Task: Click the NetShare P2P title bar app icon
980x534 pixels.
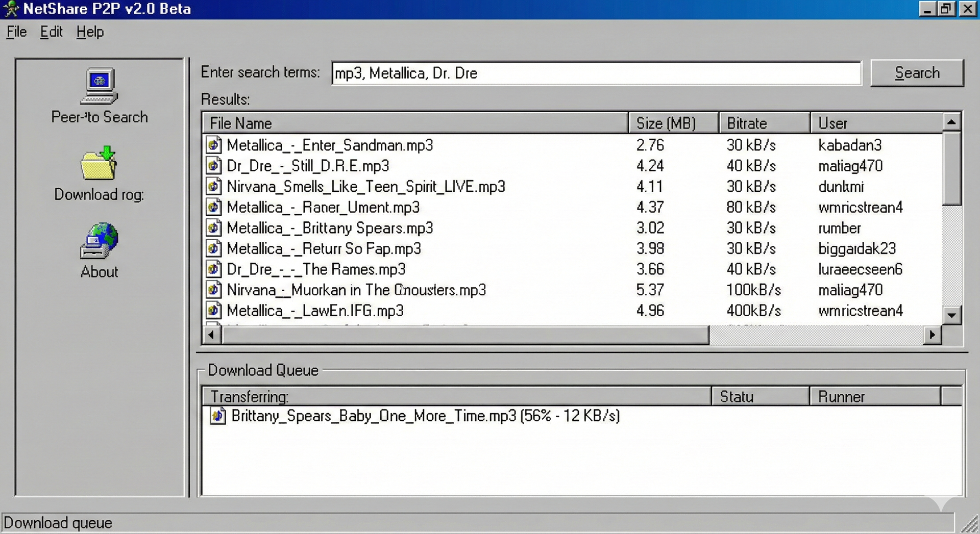Action: pos(11,9)
